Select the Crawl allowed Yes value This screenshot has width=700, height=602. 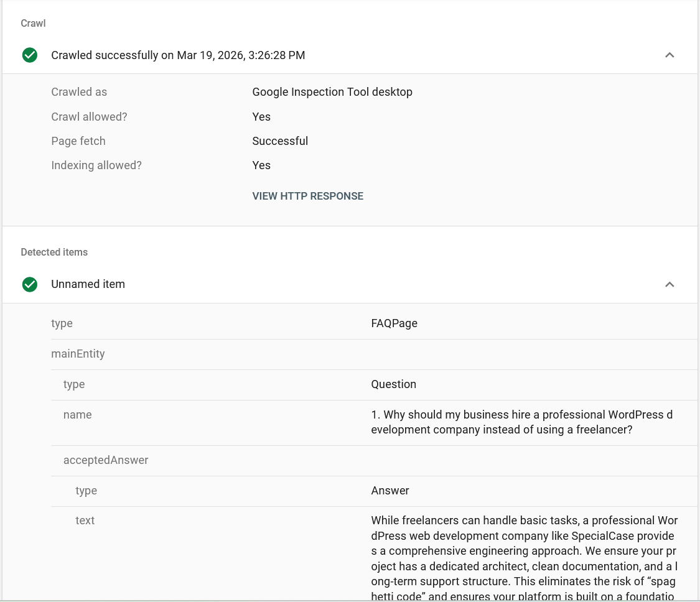261,116
